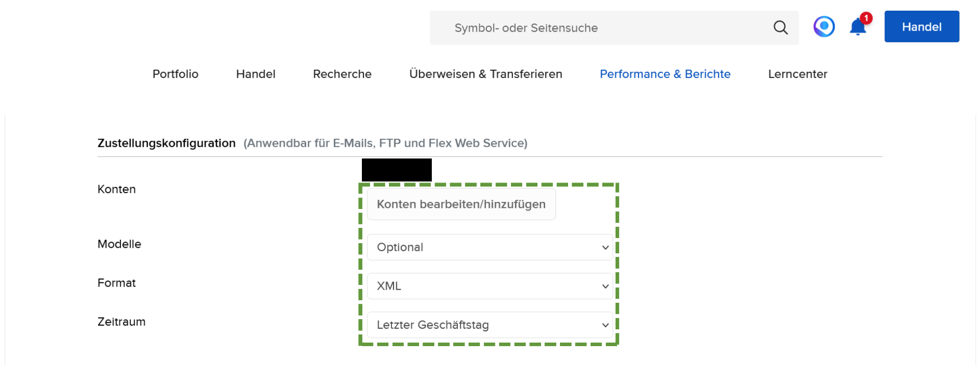Click the Symbol- oder Seitensuche field
This screenshot has height=365, width=980.
tap(526, 28)
